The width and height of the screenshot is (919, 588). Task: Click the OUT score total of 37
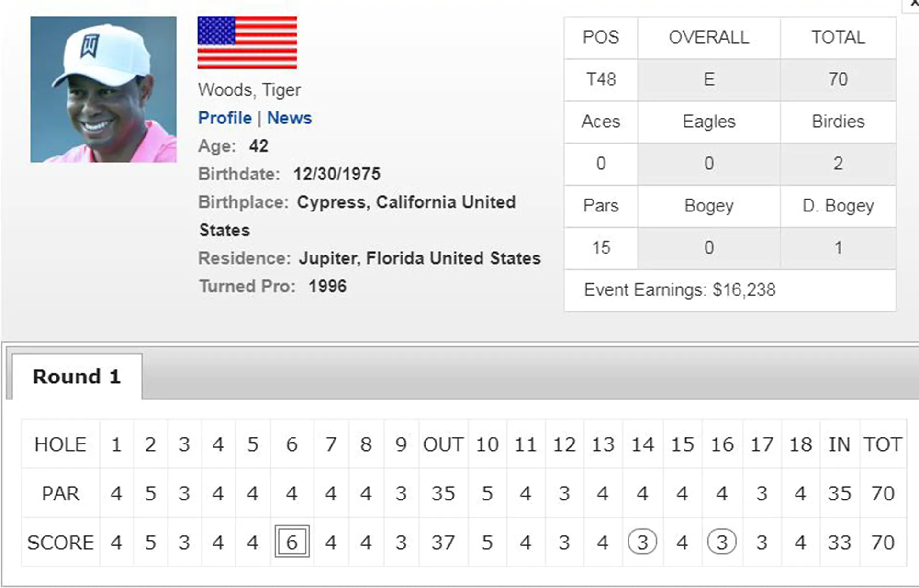443,542
